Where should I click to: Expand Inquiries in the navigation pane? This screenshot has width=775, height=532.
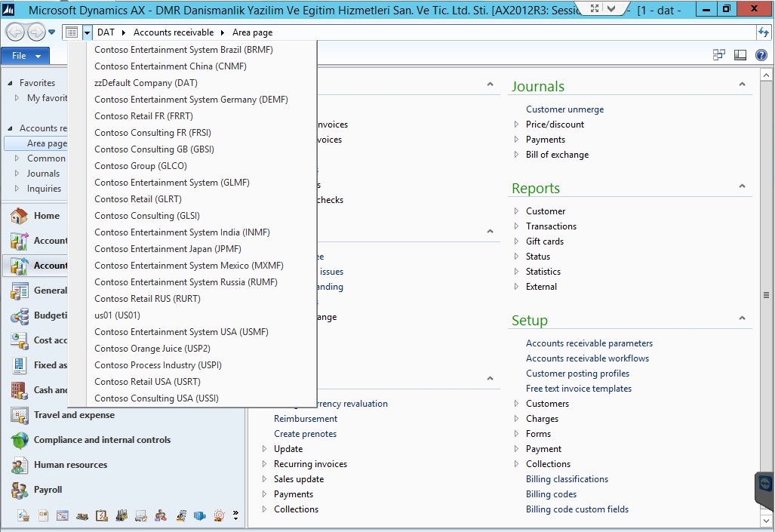17,189
